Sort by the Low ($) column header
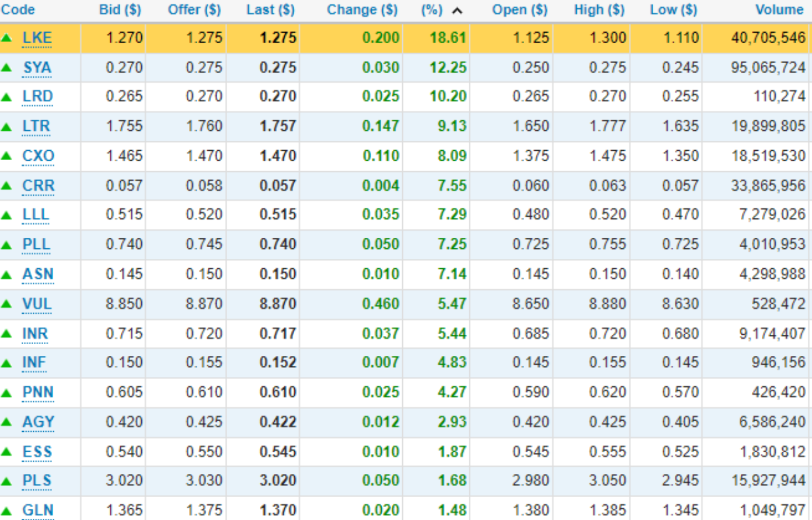 point(673,10)
